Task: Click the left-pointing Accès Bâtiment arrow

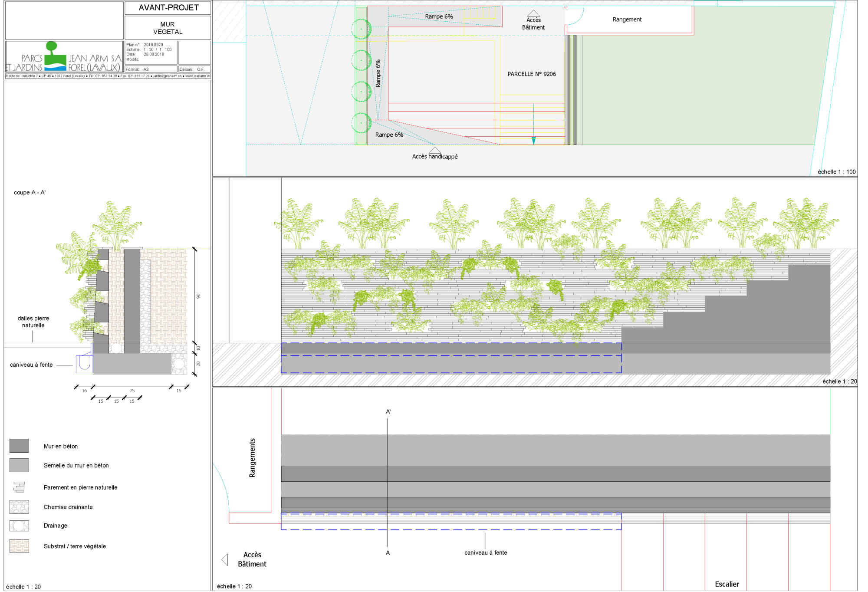Action: (225, 559)
